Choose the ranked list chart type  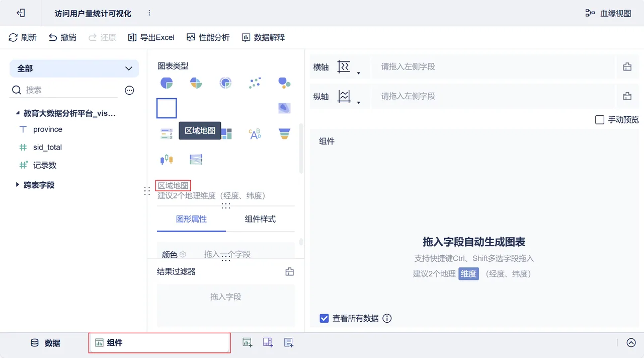pyautogui.click(x=167, y=133)
